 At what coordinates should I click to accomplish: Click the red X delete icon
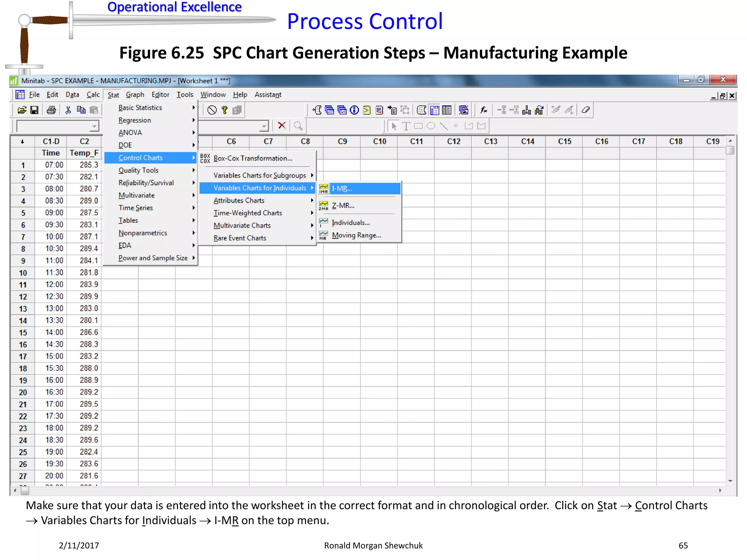[x=282, y=126]
